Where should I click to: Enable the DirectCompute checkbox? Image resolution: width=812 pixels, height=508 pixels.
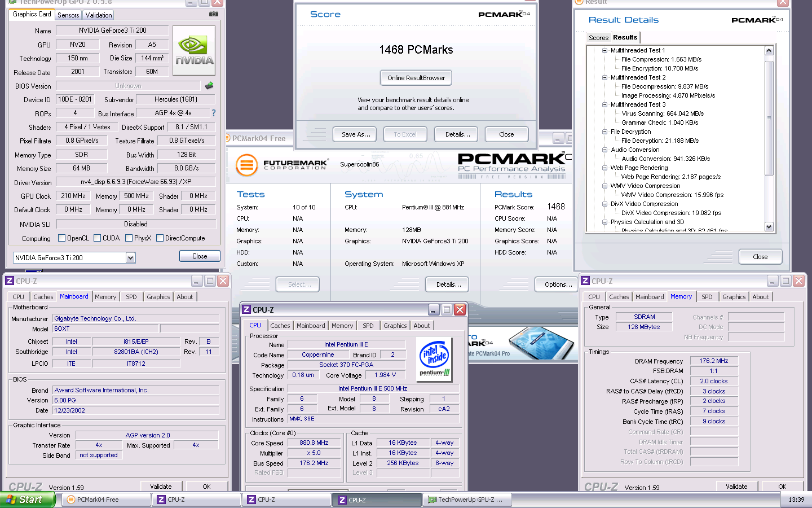(160, 238)
